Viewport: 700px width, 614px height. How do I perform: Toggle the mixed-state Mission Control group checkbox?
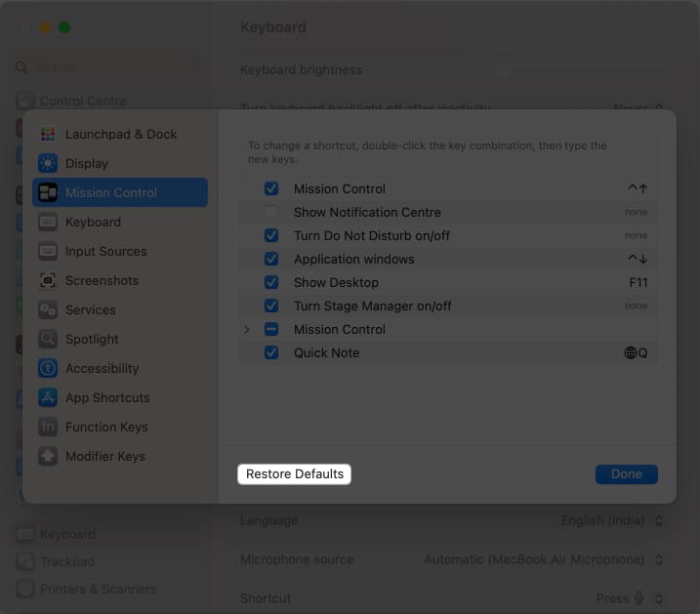tap(271, 329)
